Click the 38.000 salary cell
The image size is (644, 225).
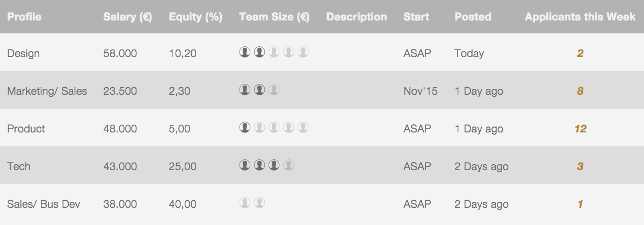pos(120,204)
